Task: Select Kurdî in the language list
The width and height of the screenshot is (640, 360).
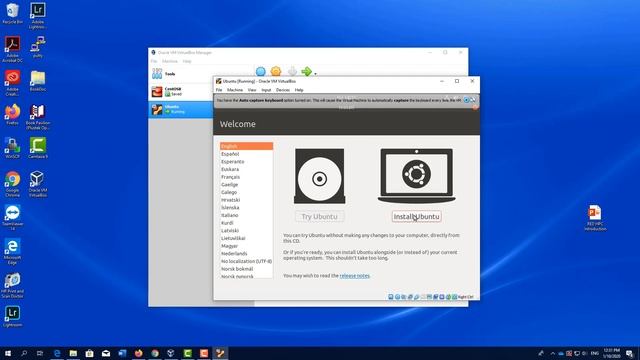Action: 246,223
